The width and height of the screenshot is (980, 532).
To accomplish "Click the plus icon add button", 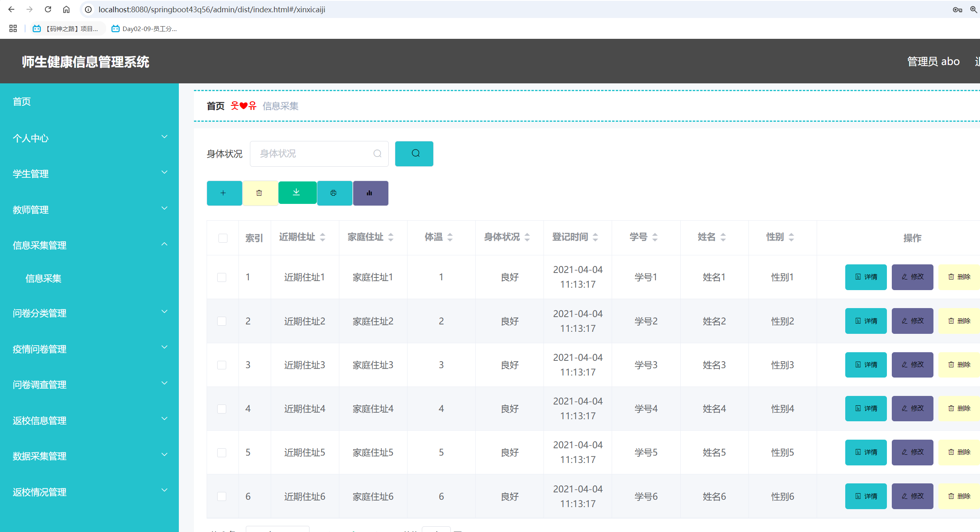I will coord(224,193).
